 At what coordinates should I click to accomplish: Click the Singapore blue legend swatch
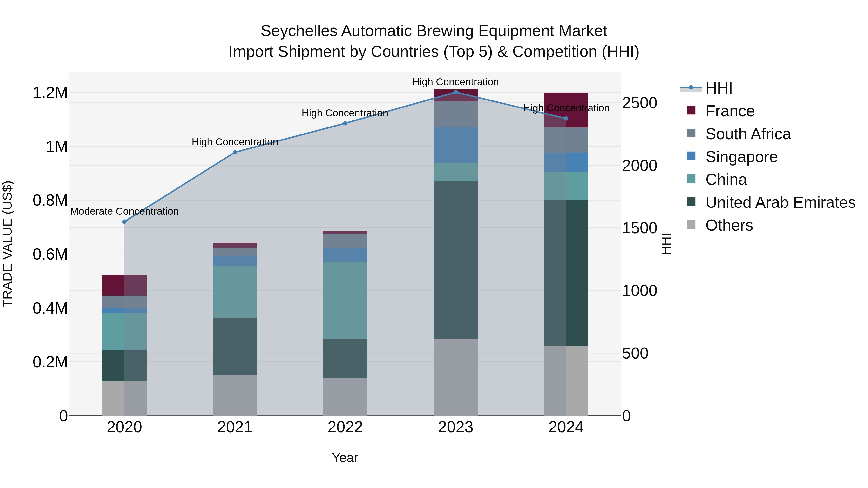coord(691,156)
